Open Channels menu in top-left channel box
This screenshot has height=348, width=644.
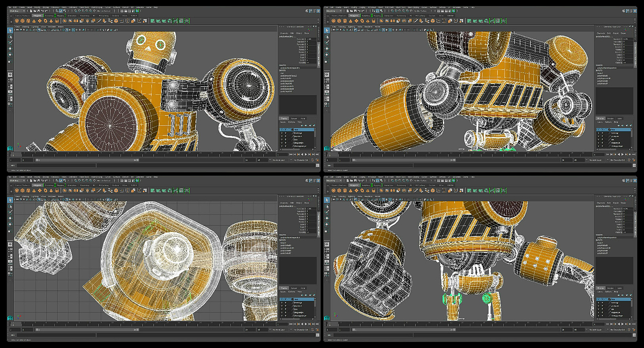tap(284, 33)
